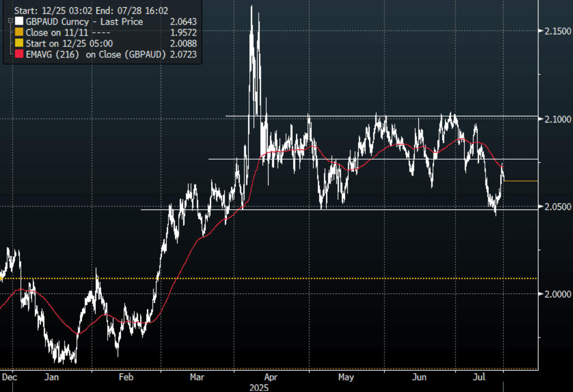Screen dimensions: 573x392
Task: Select the white horizontal line at 2.1000
Action: (x=382, y=116)
